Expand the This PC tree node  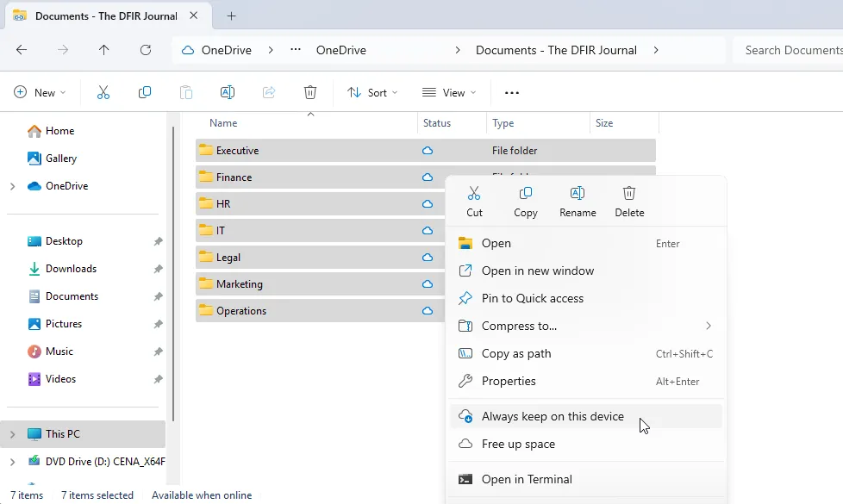click(12, 434)
